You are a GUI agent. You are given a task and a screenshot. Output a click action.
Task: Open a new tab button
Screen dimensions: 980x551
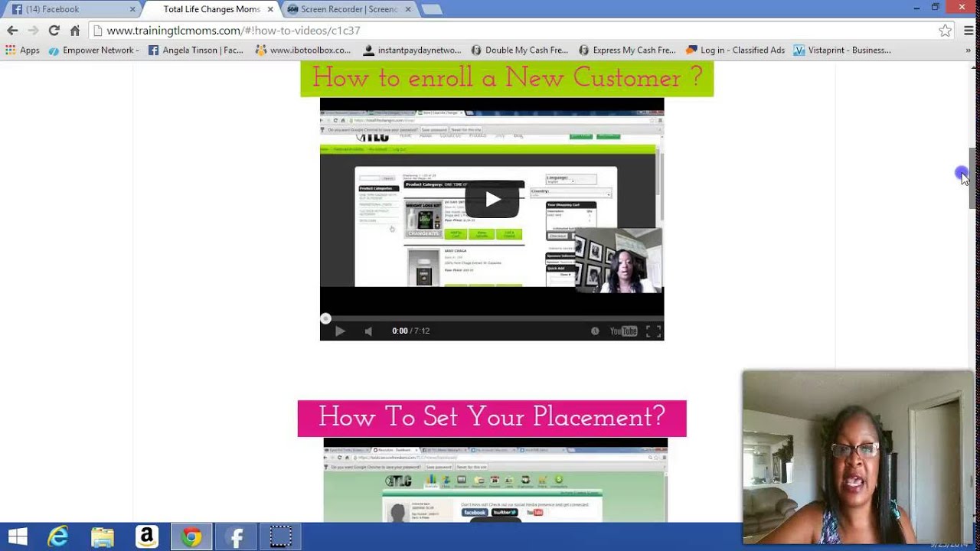[431, 9]
